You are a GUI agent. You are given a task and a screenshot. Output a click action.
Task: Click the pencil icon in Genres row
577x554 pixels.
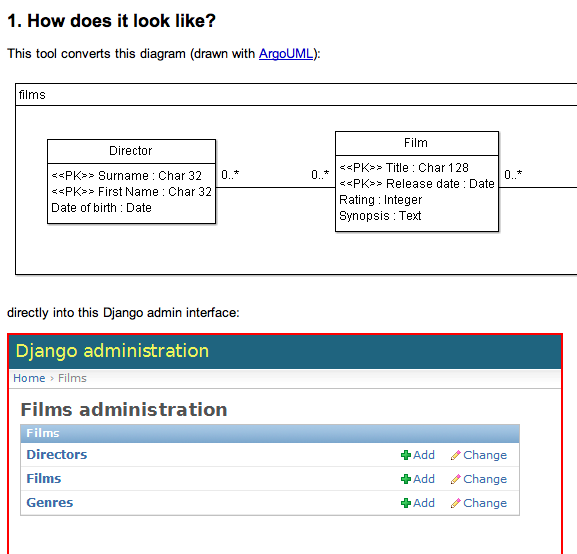pos(456,503)
